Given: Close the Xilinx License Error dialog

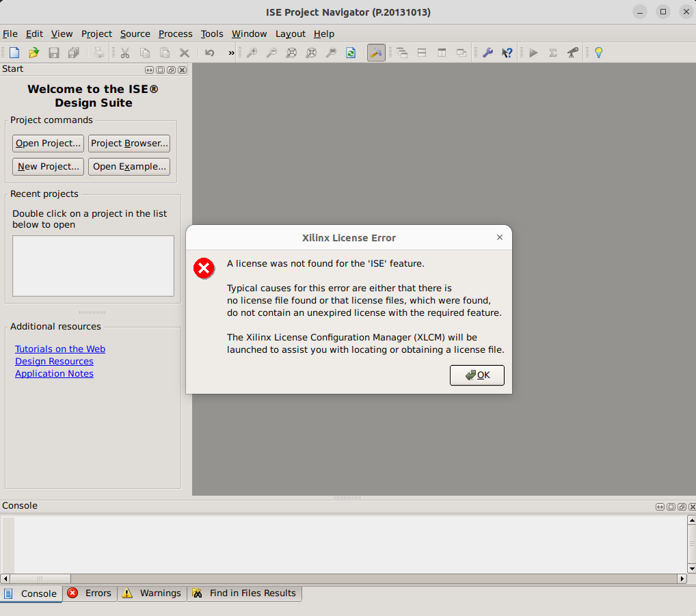Looking at the screenshot, I should coord(500,237).
